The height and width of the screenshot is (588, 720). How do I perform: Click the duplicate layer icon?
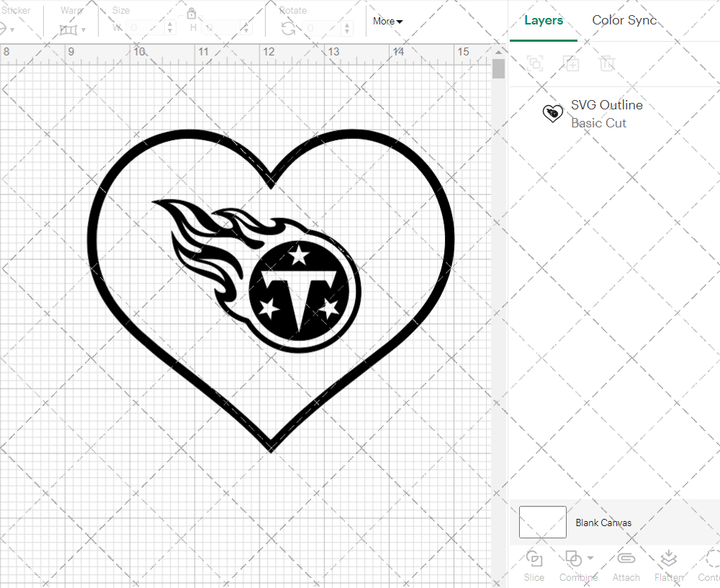[x=572, y=63]
